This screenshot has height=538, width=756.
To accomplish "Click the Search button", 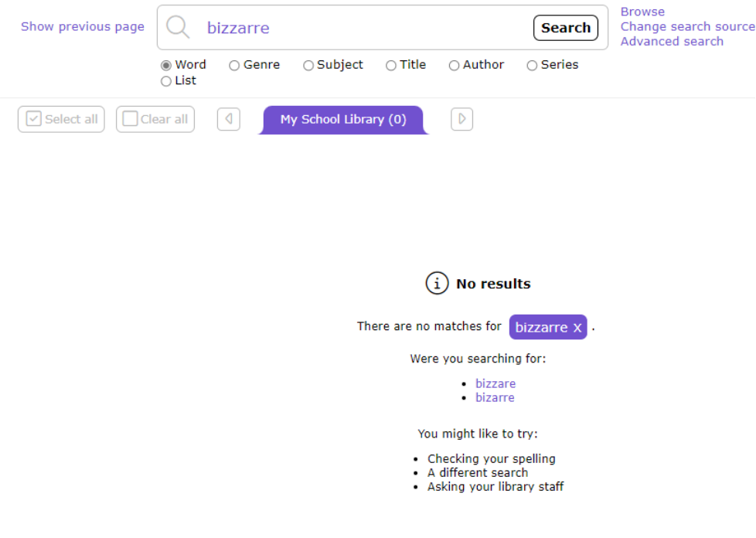I will tap(566, 28).
